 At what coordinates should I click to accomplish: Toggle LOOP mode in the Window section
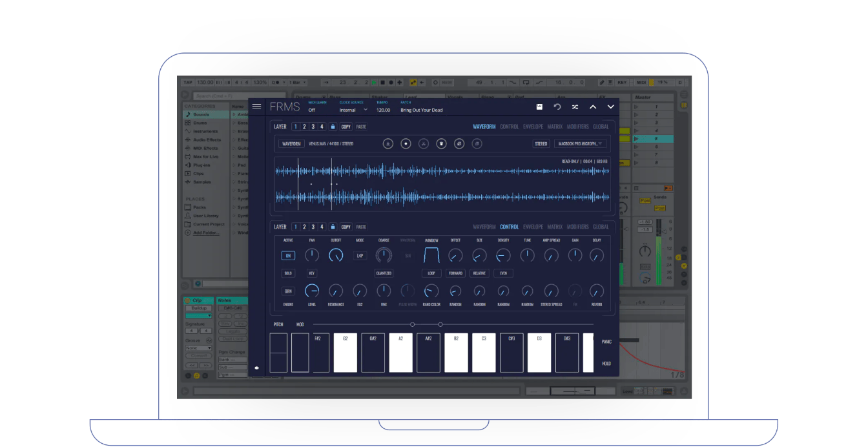pos(431,273)
